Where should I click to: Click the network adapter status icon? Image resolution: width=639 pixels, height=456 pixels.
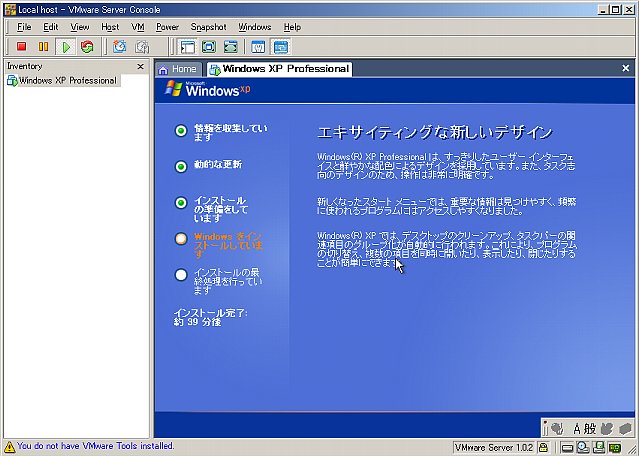click(x=615, y=448)
